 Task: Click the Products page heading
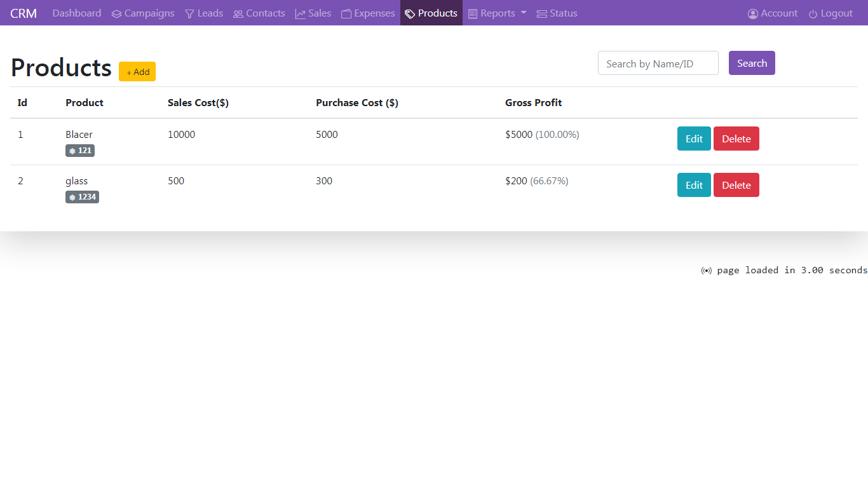click(x=61, y=67)
